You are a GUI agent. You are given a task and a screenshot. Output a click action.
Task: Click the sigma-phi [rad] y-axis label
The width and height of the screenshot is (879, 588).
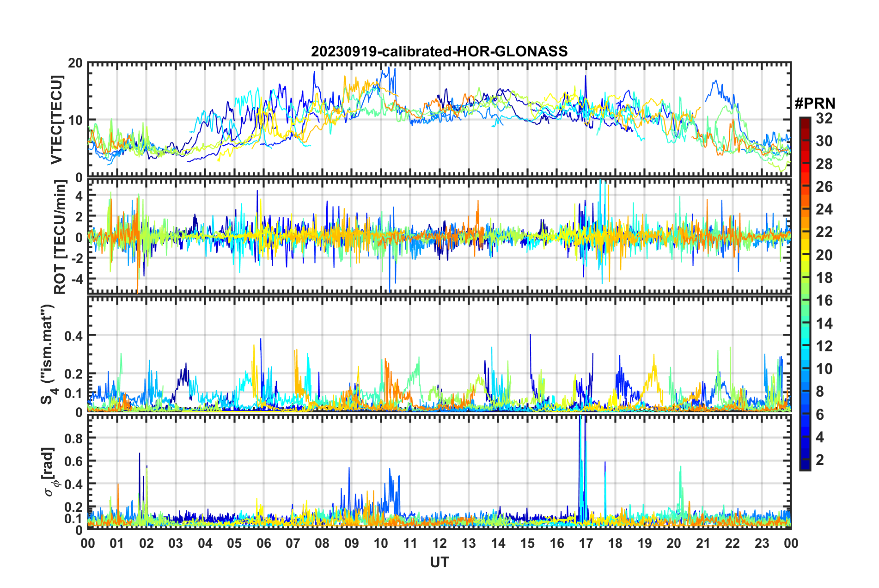(x=49, y=472)
